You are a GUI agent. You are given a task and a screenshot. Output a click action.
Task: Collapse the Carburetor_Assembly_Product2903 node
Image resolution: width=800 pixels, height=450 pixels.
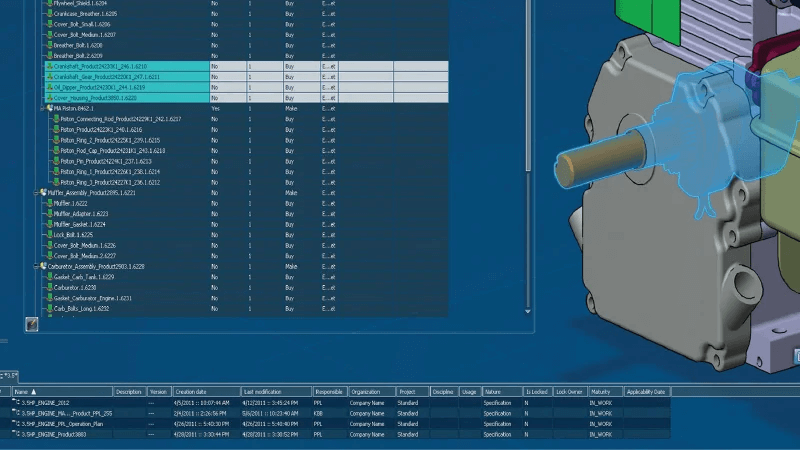pos(36,267)
